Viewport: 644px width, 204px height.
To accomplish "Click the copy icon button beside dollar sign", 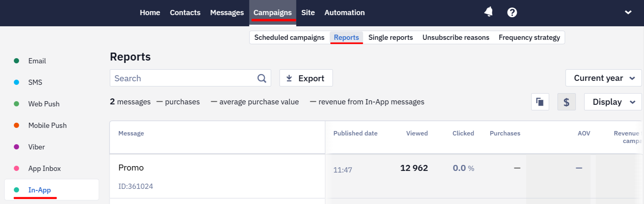I will (x=540, y=102).
